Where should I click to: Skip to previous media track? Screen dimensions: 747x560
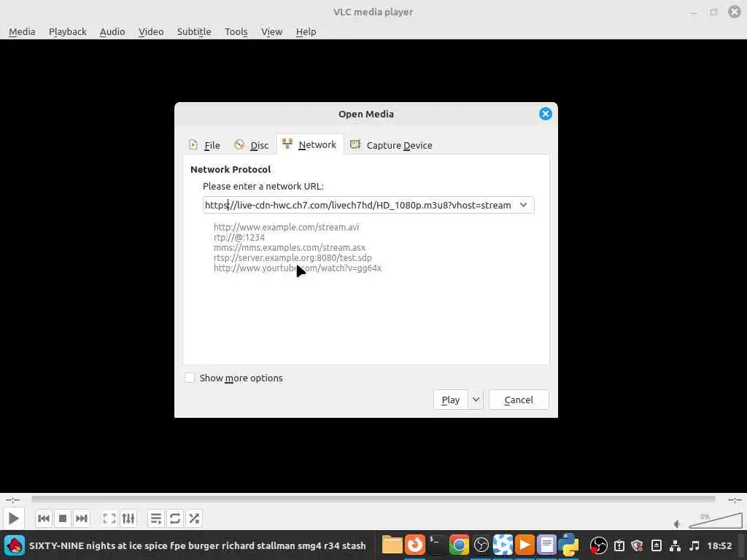44,518
